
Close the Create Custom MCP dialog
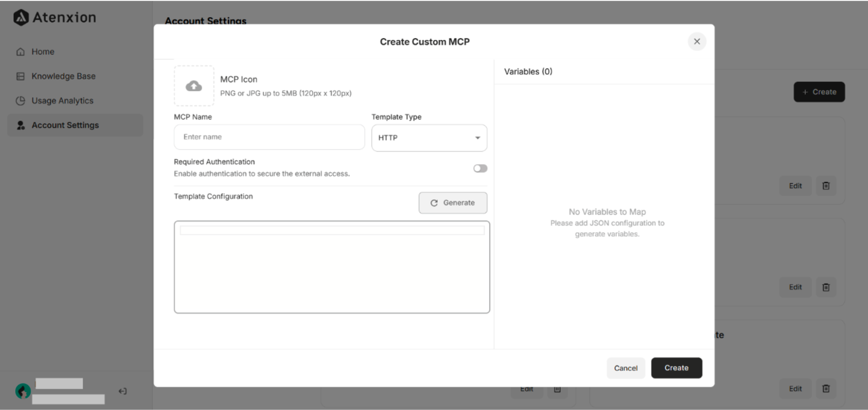[697, 41]
